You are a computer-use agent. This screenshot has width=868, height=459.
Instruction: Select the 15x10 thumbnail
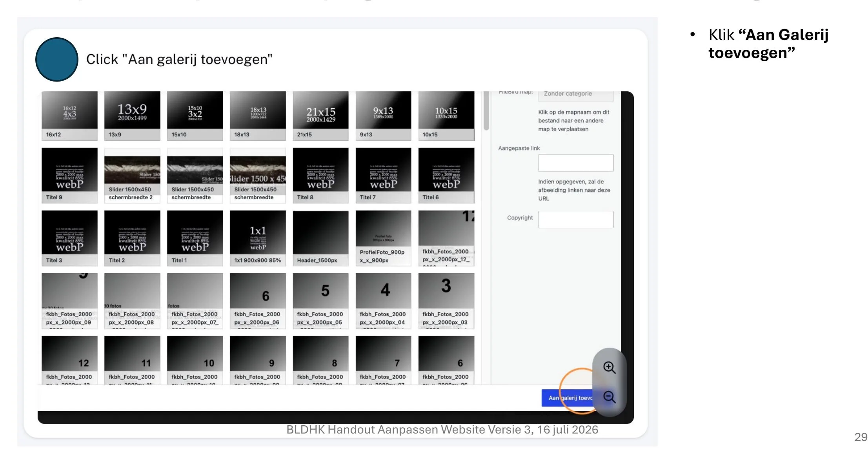tap(195, 116)
